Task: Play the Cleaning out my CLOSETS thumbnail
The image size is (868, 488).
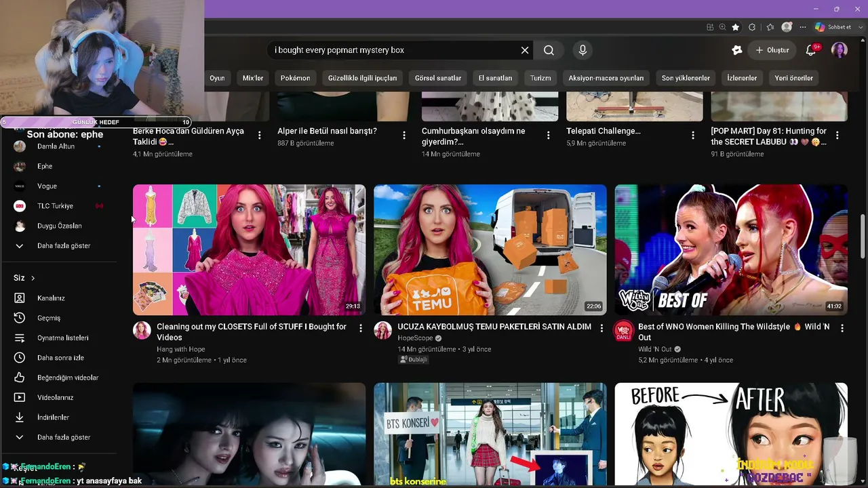Action: [249, 249]
